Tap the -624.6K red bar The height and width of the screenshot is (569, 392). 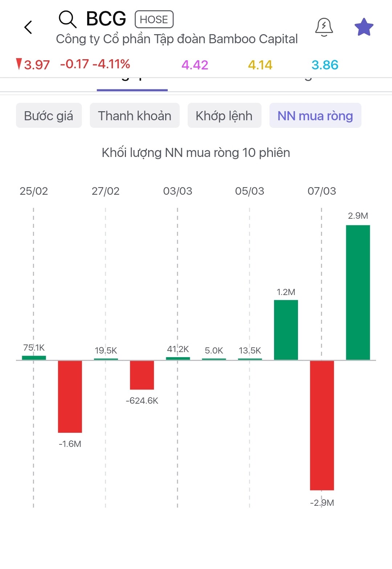[x=142, y=375]
